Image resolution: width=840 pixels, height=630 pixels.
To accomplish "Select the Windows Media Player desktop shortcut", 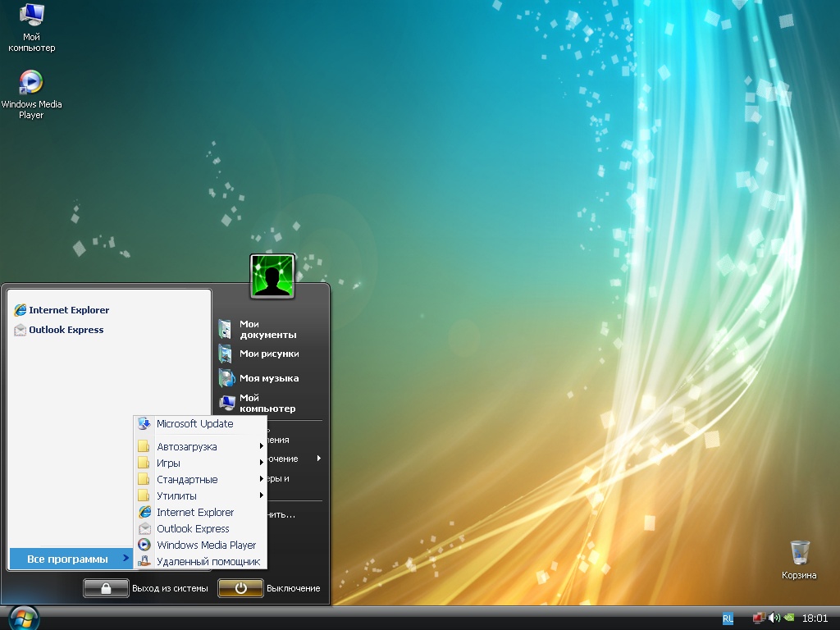I will (x=32, y=95).
